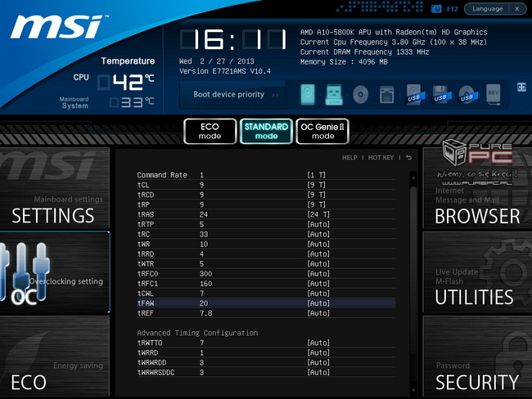Click scrollbar down arrow in timing list
Screen dimensions: 532x399
point(413,390)
